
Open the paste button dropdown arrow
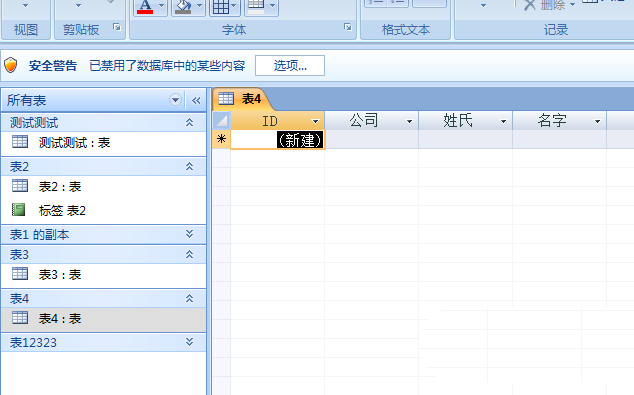click(78, 6)
